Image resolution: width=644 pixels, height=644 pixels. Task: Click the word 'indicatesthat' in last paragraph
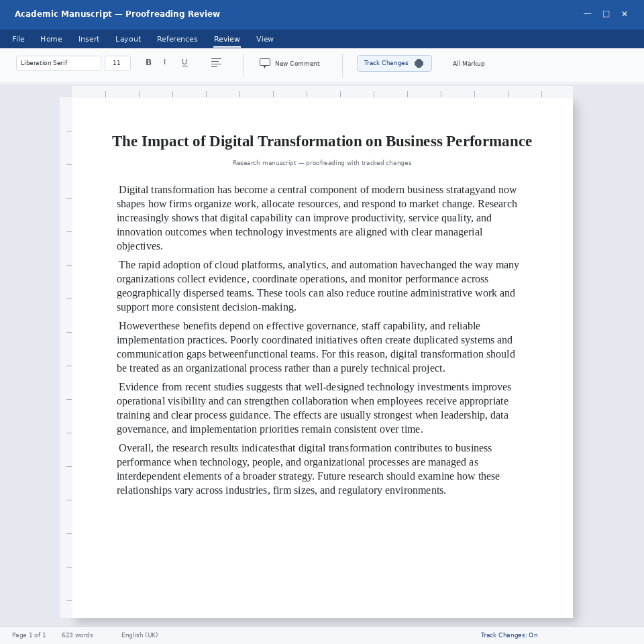(268, 448)
